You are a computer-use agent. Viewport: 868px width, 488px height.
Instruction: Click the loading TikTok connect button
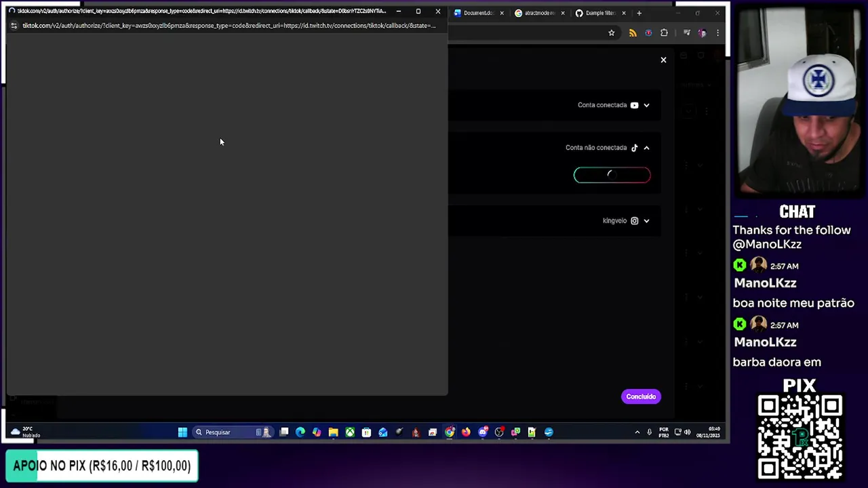coord(612,175)
